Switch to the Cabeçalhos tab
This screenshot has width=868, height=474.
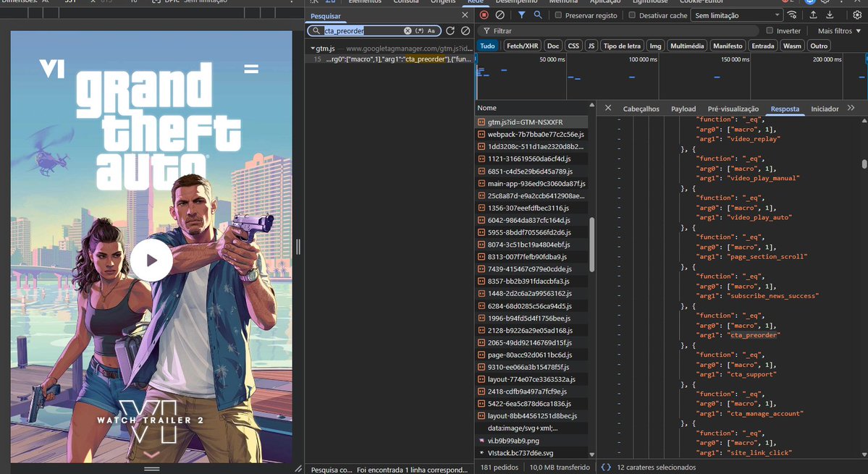[641, 109]
